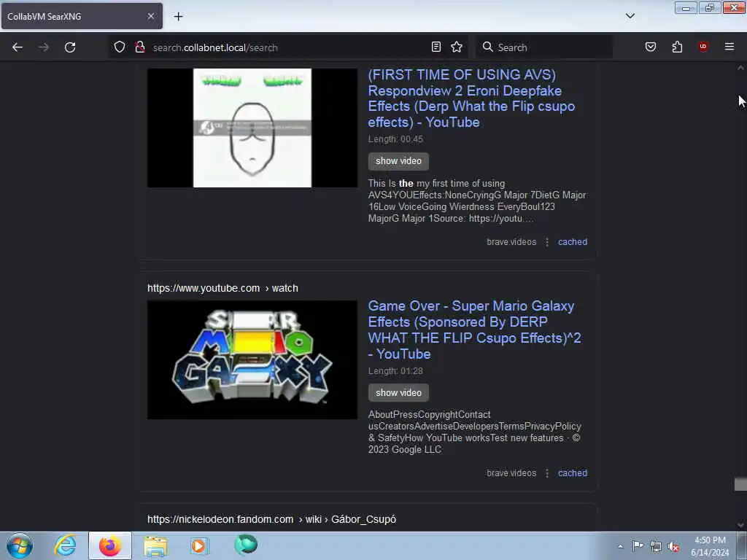Image resolution: width=747 pixels, height=560 pixels.
Task: Click Length: 01:28 text
Action: point(395,371)
